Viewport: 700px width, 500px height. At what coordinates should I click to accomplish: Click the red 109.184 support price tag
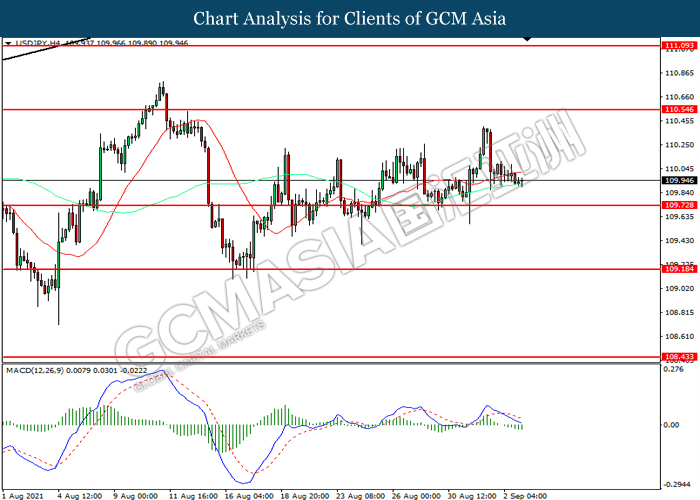(x=679, y=269)
